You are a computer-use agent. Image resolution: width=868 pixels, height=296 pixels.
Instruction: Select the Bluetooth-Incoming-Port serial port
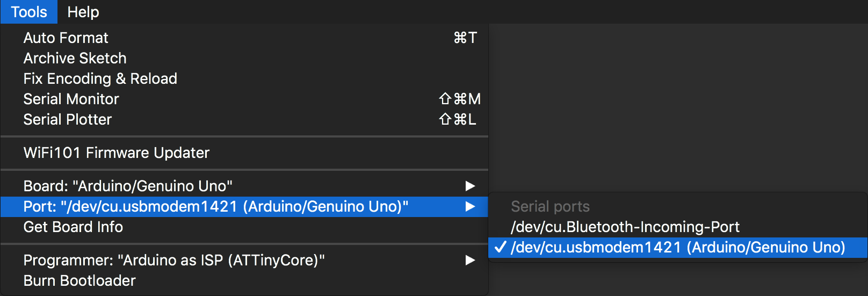(625, 227)
